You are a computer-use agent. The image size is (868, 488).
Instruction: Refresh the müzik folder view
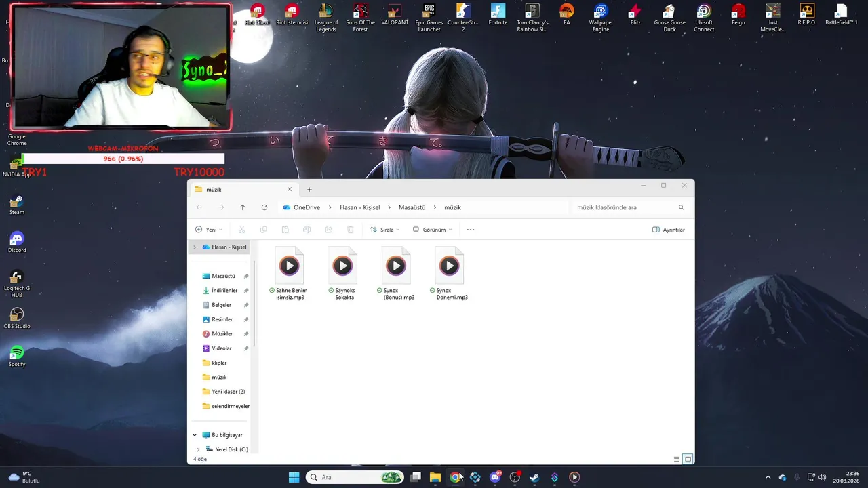(x=264, y=207)
